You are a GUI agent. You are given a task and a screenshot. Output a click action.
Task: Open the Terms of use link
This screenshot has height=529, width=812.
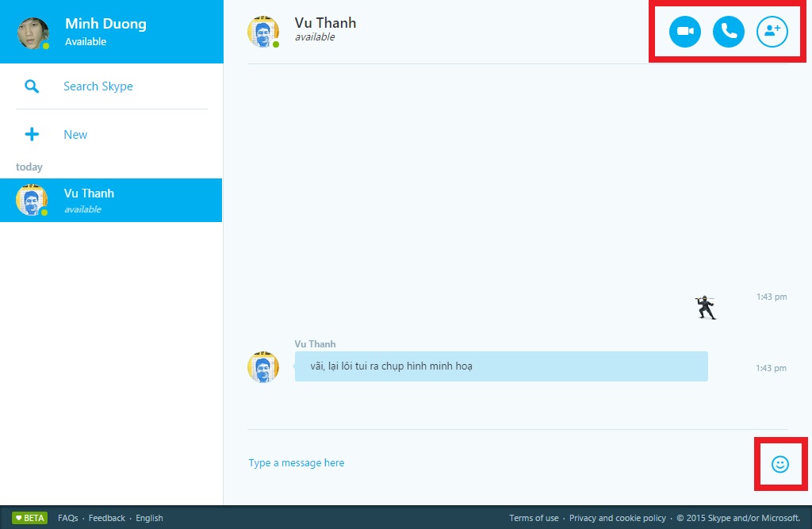pyautogui.click(x=534, y=518)
